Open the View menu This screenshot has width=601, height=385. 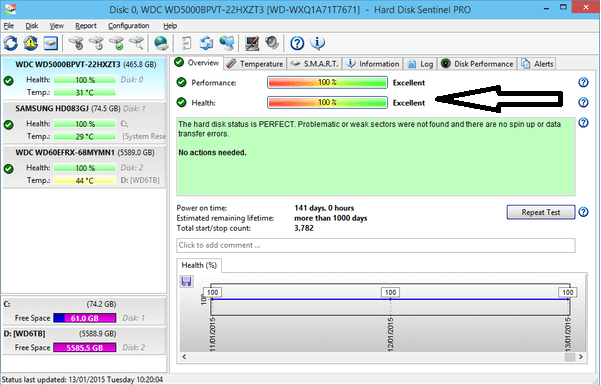coord(56,26)
